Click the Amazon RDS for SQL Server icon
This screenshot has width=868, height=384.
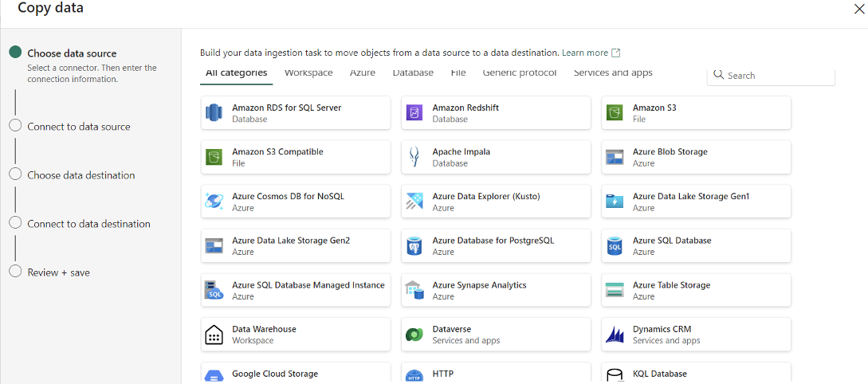[x=214, y=113]
